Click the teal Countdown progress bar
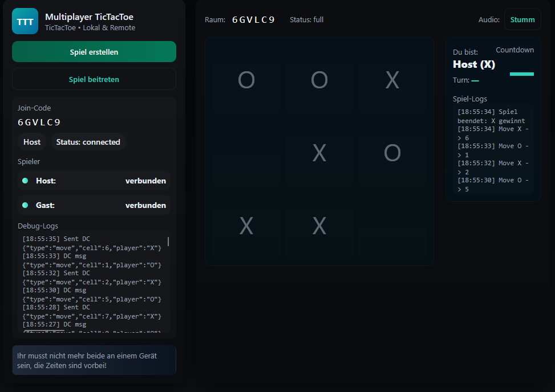The height and width of the screenshot is (392, 555). 521,74
